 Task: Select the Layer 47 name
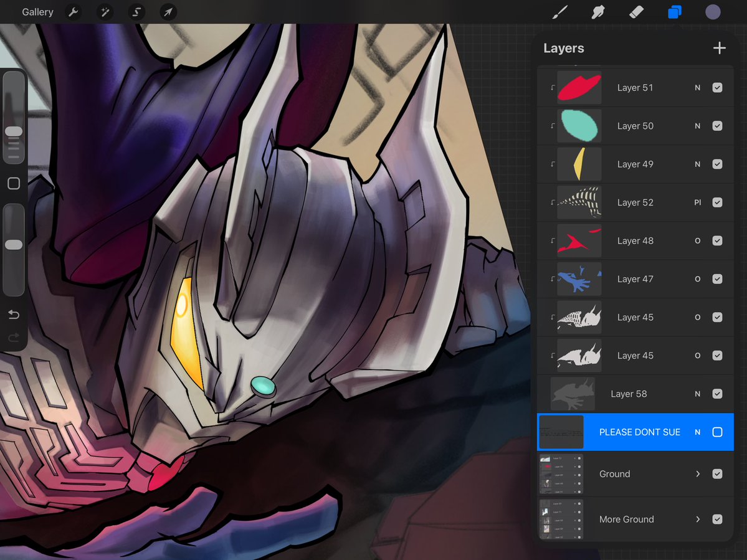point(635,279)
